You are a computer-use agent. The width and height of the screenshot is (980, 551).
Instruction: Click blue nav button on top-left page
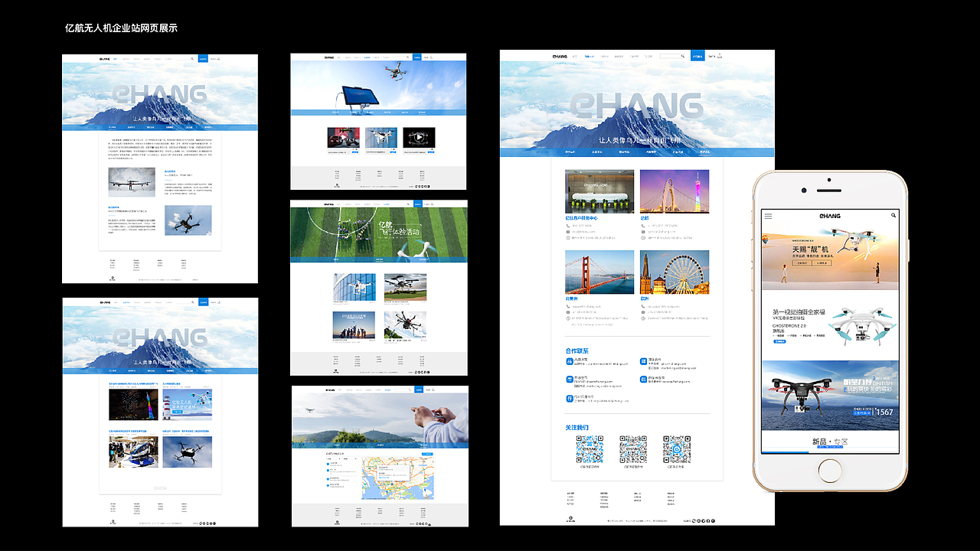[x=203, y=58]
